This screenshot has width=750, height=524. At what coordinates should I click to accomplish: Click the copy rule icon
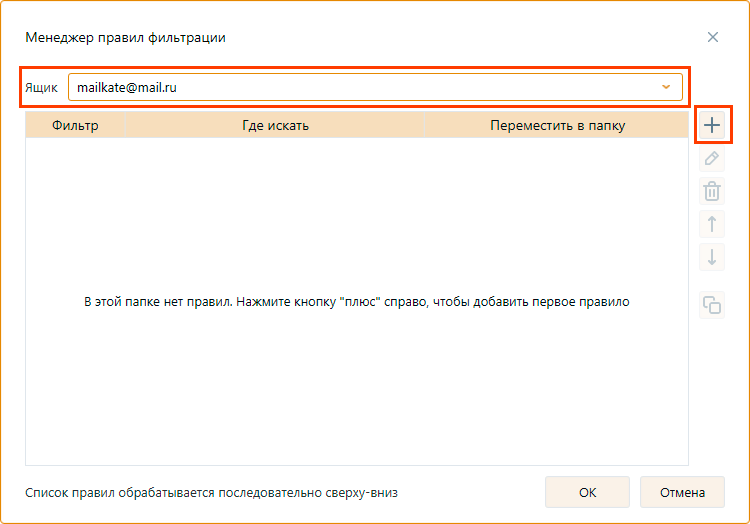(x=712, y=305)
